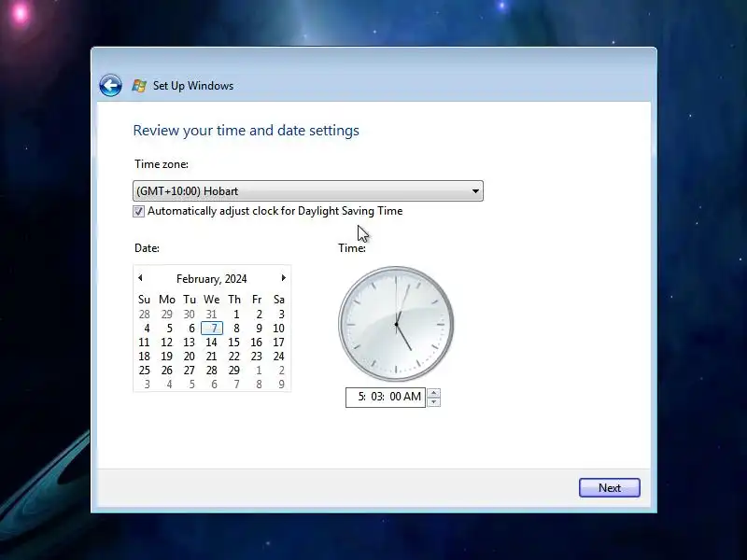747x560 pixels.
Task: Click the hour field showing 5
Action: (361, 397)
